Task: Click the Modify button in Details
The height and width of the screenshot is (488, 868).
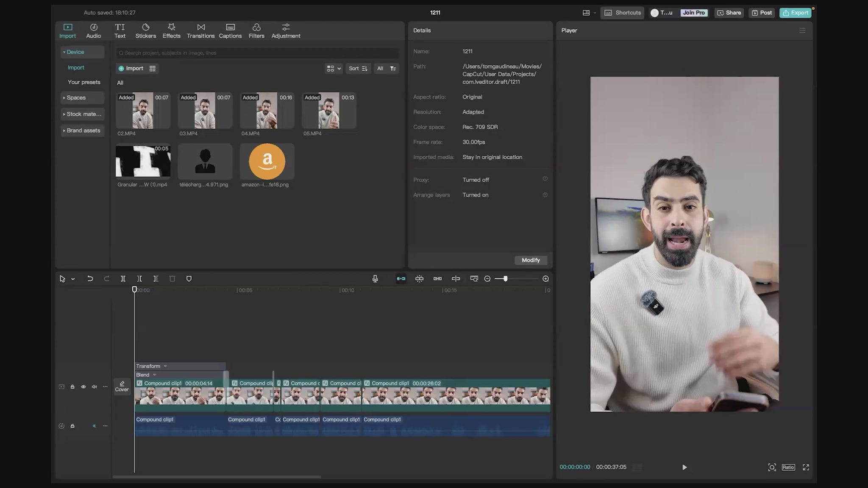Action: click(531, 260)
